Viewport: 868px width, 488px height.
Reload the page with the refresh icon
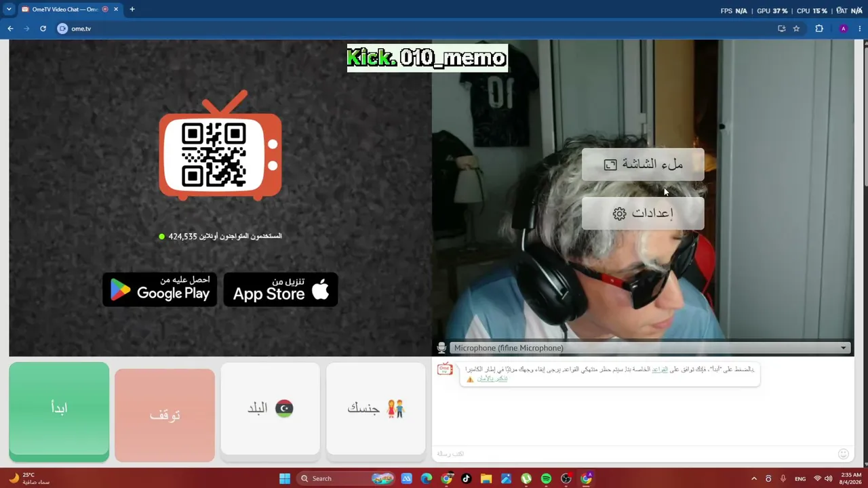[43, 28]
